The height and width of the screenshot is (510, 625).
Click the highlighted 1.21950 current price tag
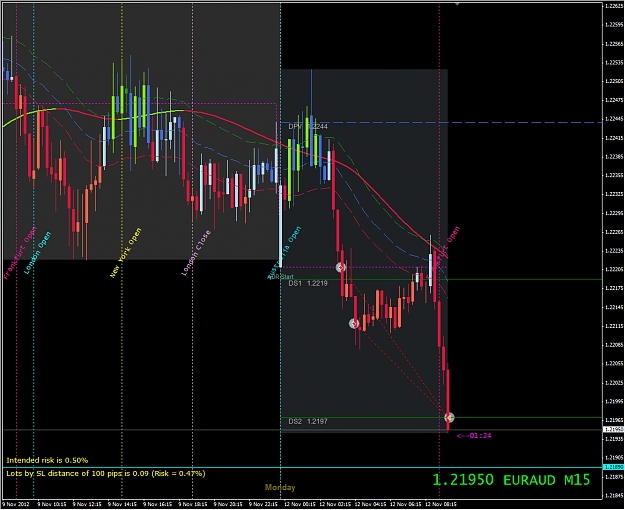(x=613, y=429)
